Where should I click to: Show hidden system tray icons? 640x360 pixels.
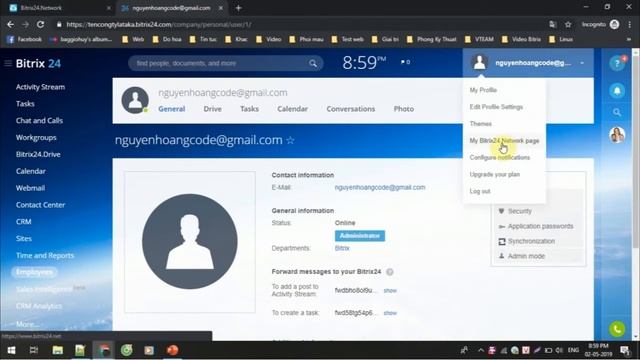click(x=481, y=350)
